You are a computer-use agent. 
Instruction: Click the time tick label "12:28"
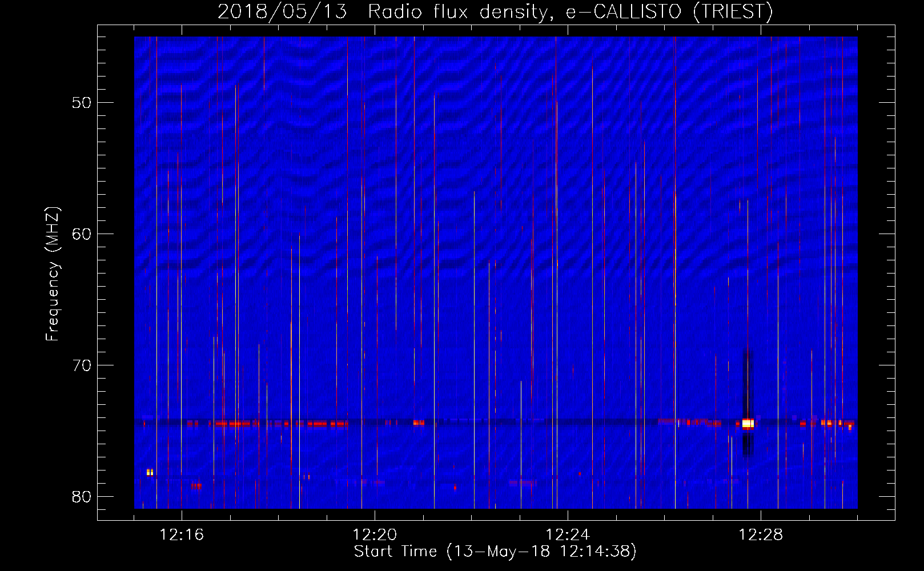point(761,534)
